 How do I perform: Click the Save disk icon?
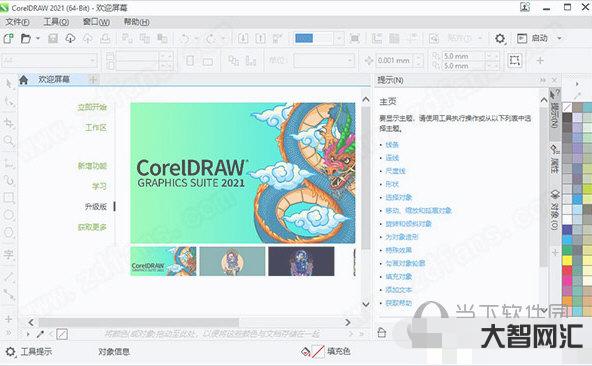[x=53, y=38]
